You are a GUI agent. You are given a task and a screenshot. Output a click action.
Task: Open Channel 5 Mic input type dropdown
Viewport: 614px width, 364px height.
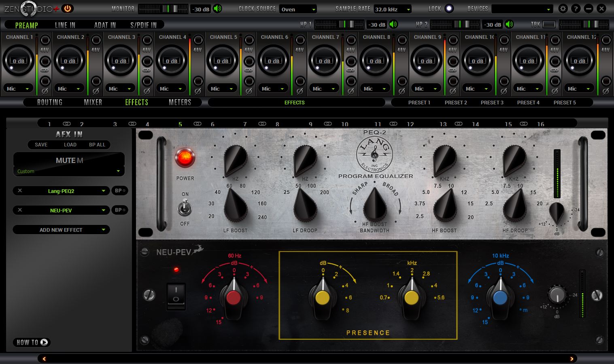click(223, 89)
